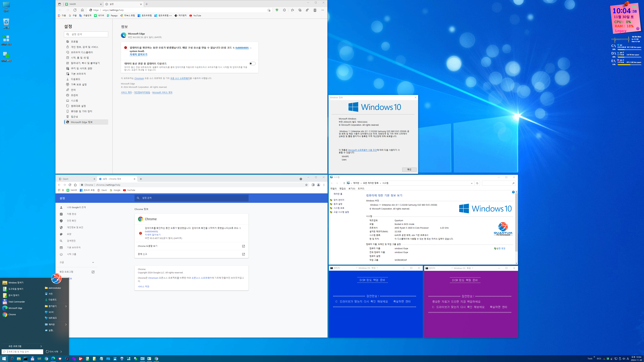This screenshot has width=644, height=362.
Task: Open YouTube bookmark in Chrome bar
Action: click(x=129, y=190)
